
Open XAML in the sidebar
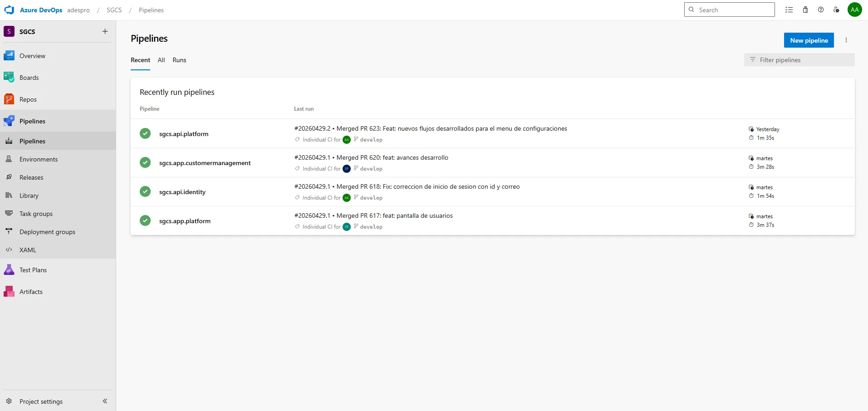click(x=58, y=250)
